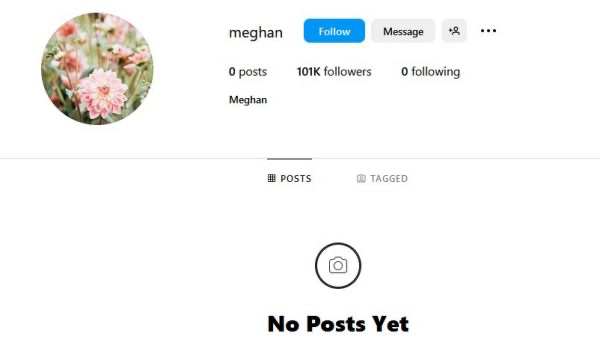Click the tagged portrait icon beside TAGGED

(x=361, y=178)
